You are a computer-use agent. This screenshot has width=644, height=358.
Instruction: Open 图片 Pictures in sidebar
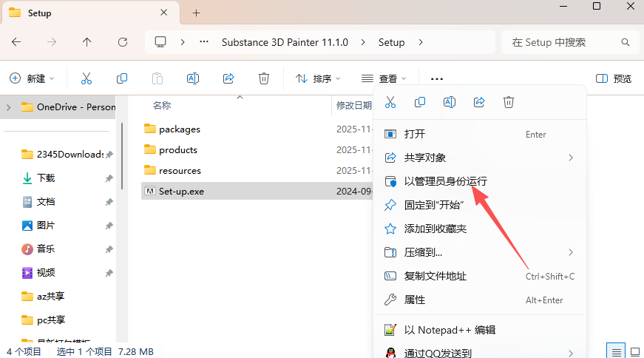46,226
